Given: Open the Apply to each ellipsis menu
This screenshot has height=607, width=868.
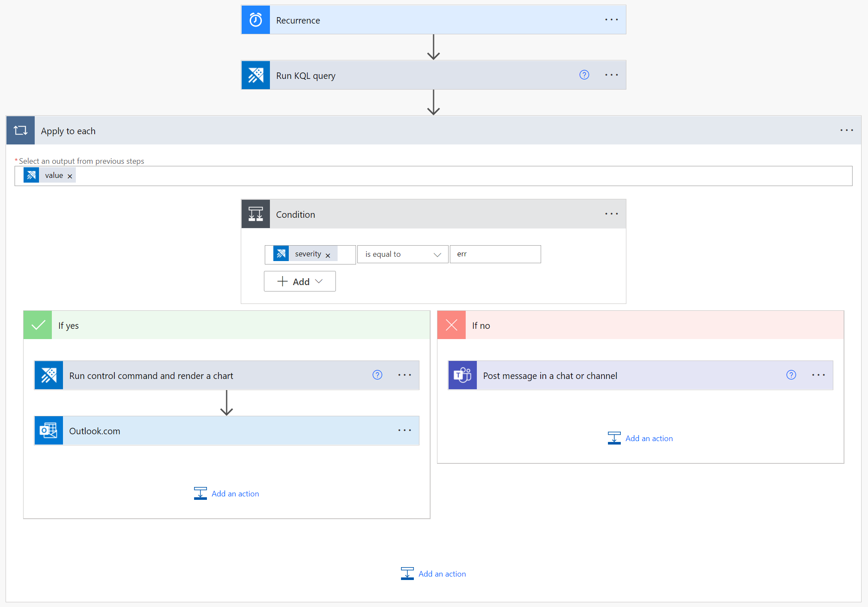Looking at the screenshot, I should coord(846,130).
